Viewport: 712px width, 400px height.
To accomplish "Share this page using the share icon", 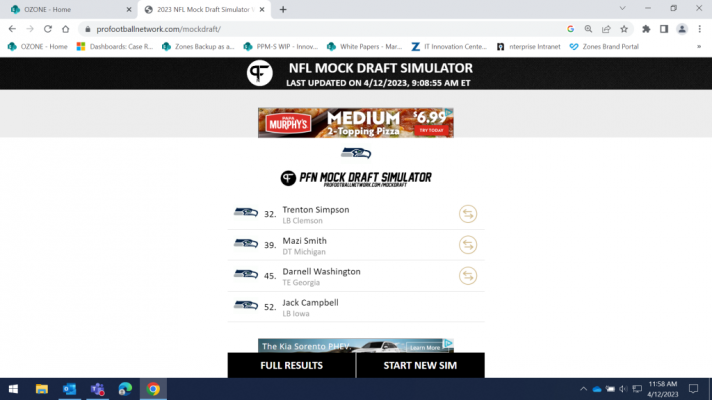I will point(606,29).
